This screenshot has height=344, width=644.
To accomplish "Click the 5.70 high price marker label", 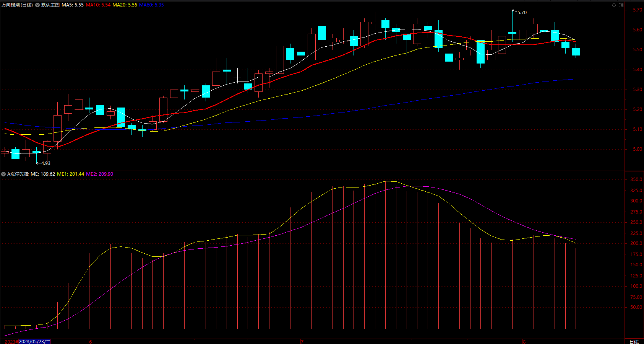I will tap(522, 13).
